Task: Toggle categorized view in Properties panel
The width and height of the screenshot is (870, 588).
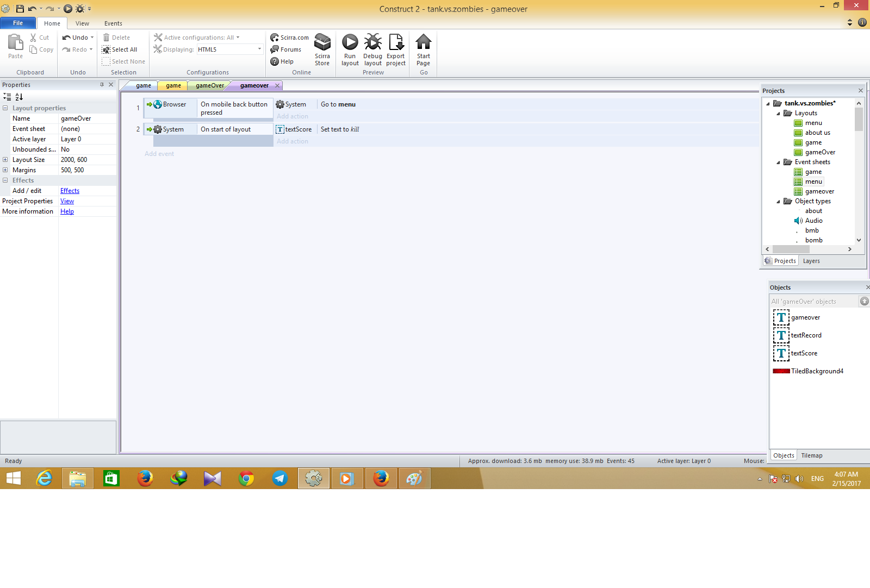Action: click(x=7, y=97)
